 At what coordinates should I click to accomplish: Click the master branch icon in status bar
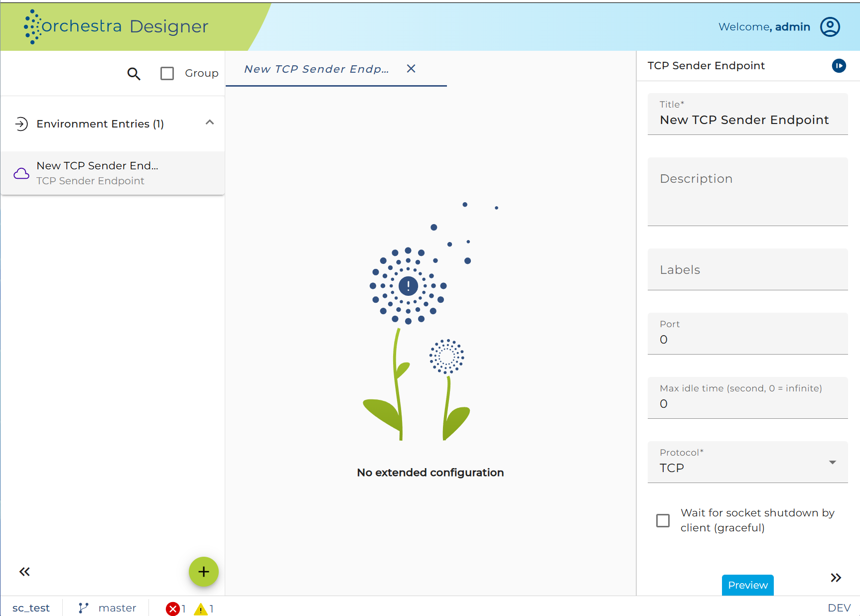click(83, 608)
